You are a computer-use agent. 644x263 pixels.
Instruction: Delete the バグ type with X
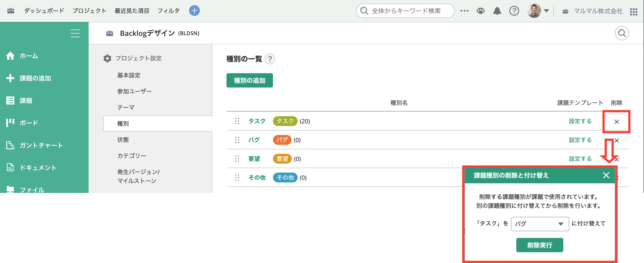coord(616,141)
